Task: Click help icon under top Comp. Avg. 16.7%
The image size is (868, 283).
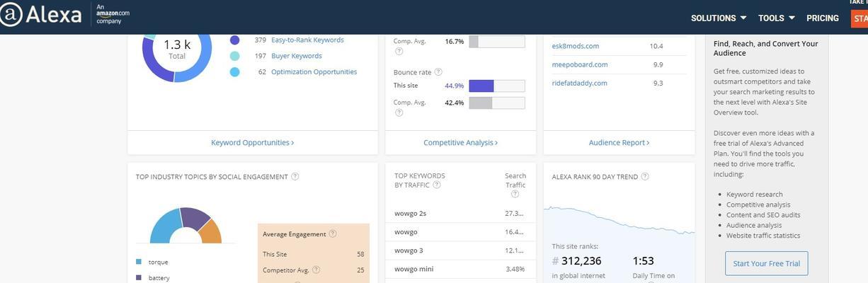Action: [399, 51]
